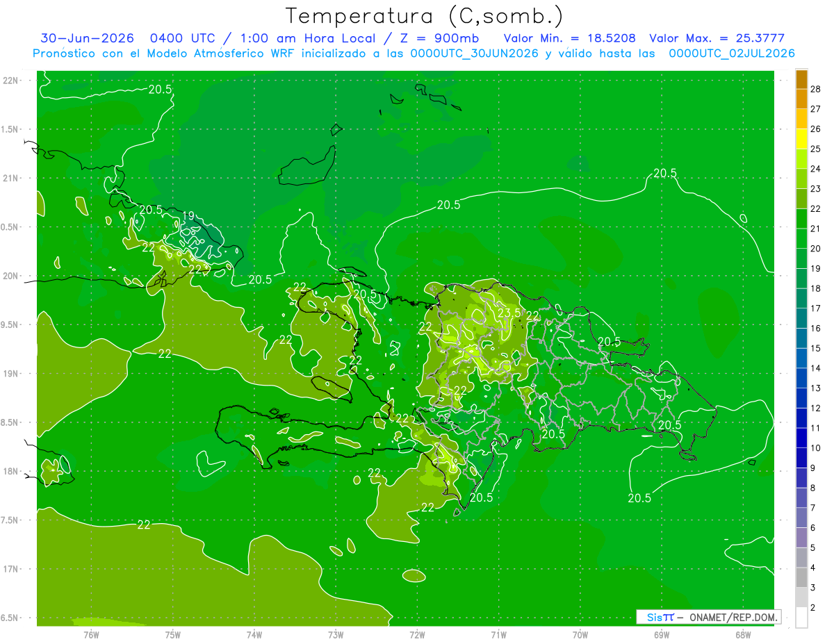Select the dark blue legend swatch between 9 and 10
Screen dimensions: 834x644
tap(801, 458)
